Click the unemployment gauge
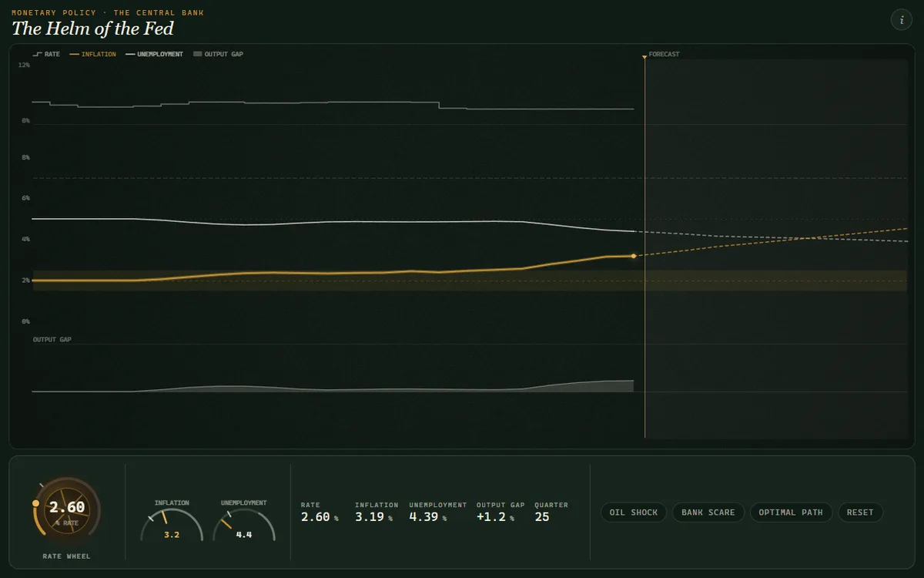Image resolution: width=924 pixels, height=578 pixels. (243, 521)
